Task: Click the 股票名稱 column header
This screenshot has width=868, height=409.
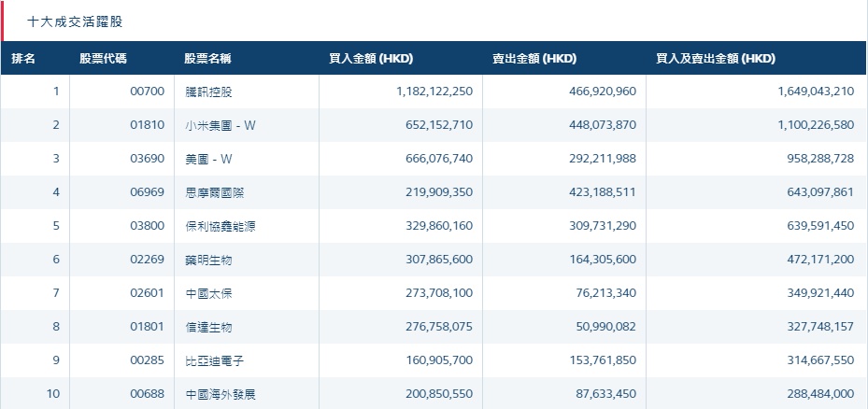Action: tap(207, 59)
